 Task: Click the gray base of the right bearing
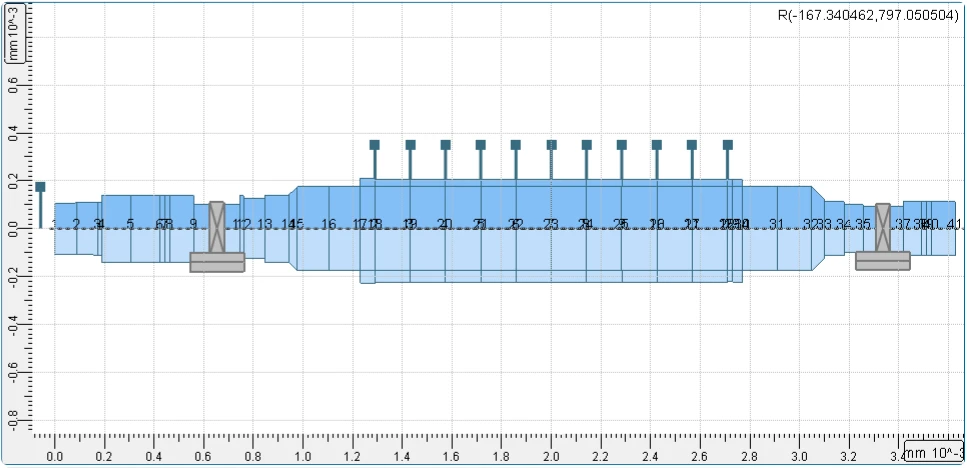pyautogui.click(x=882, y=261)
